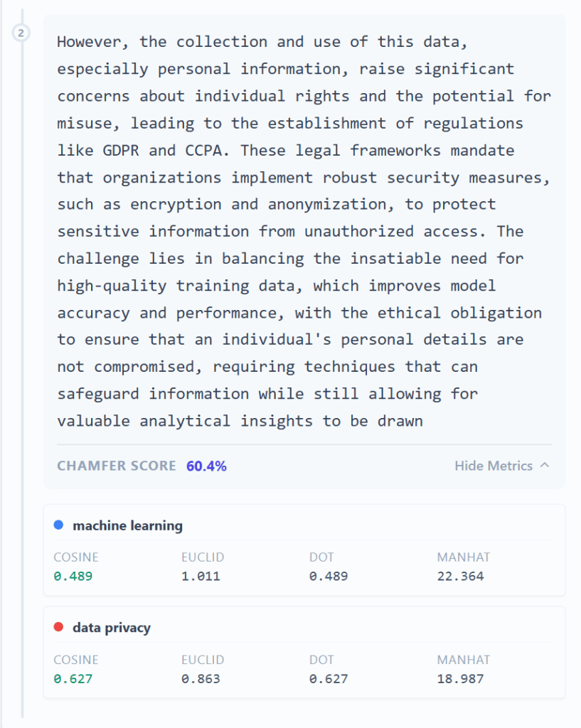This screenshot has width=581, height=728.
Task: Click the MANHAT label under data privacy
Action: point(464,660)
